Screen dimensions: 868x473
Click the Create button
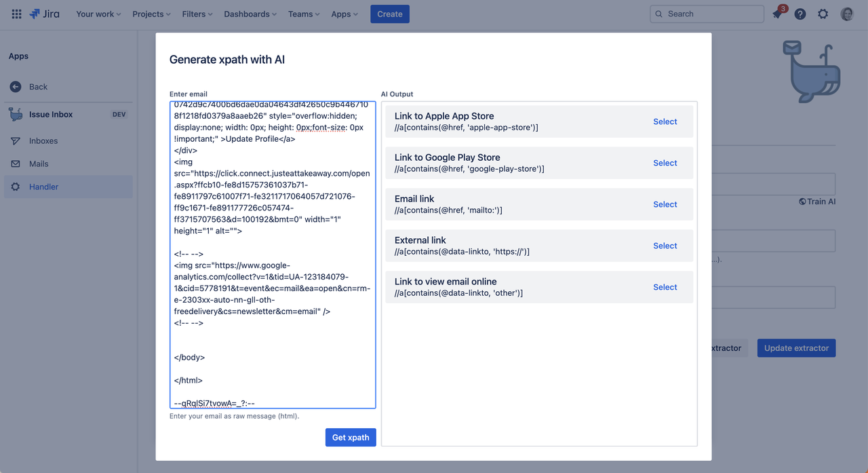(x=390, y=14)
